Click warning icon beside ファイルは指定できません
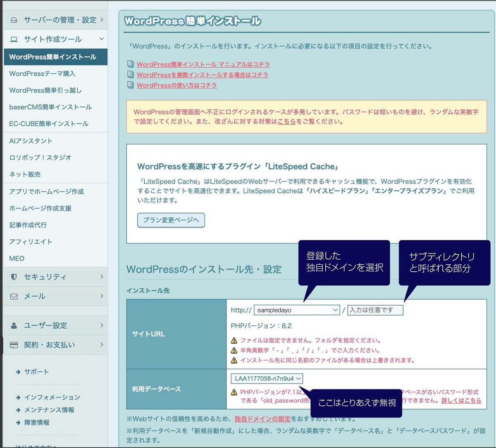Image resolution: width=496 pixels, height=448 pixels. point(234,341)
